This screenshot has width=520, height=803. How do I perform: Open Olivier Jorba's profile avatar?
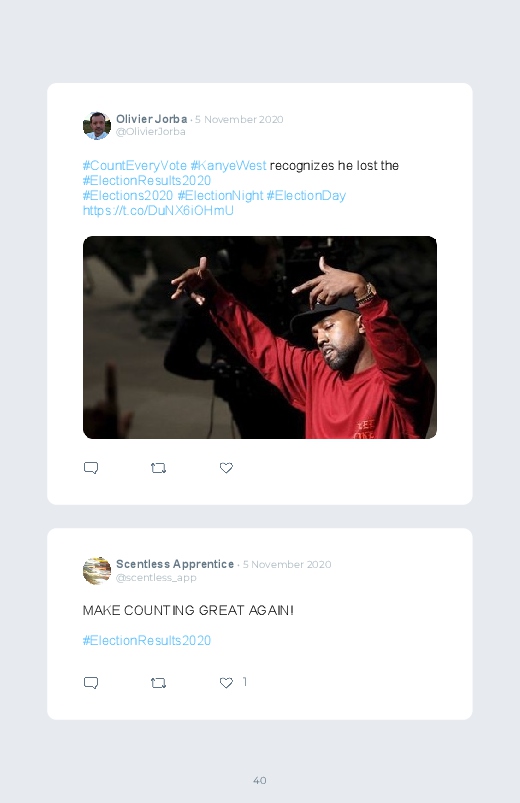(x=97, y=125)
